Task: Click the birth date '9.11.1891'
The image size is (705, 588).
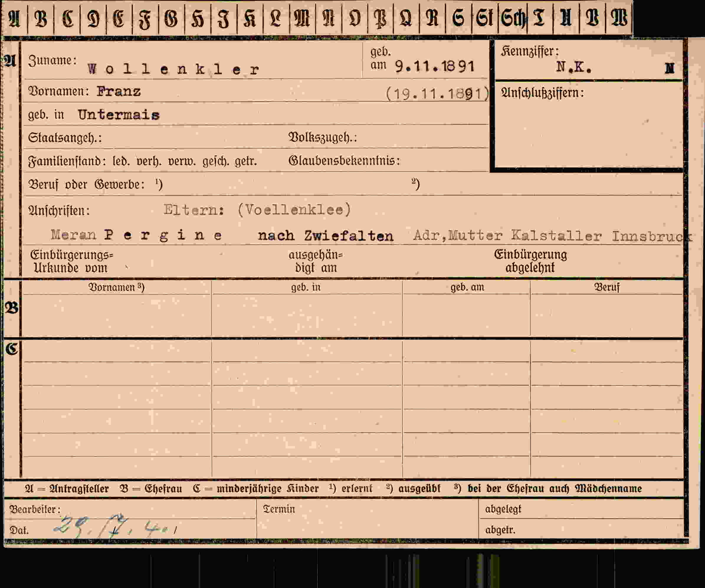Action: coord(435,66)
